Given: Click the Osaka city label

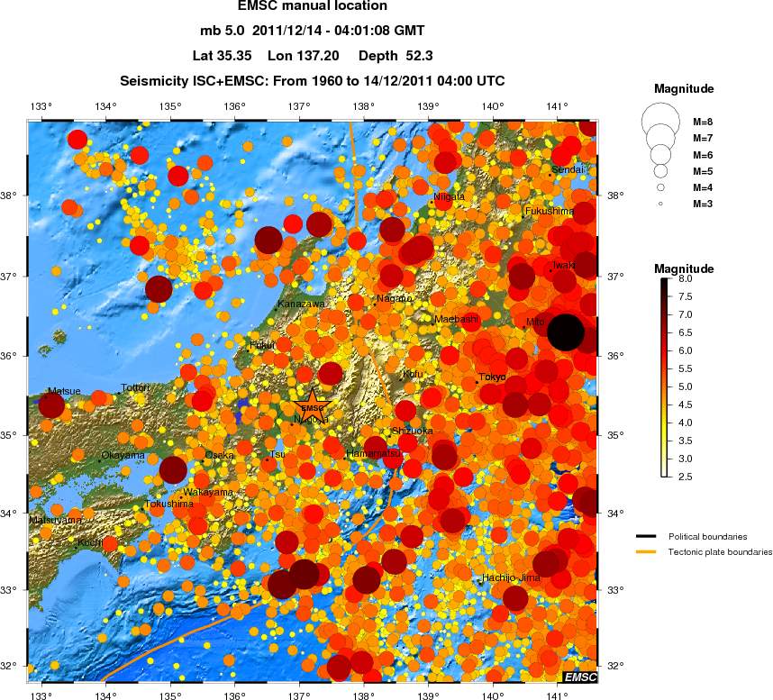Looking at the screenshot, I should [x=220, y=455].
